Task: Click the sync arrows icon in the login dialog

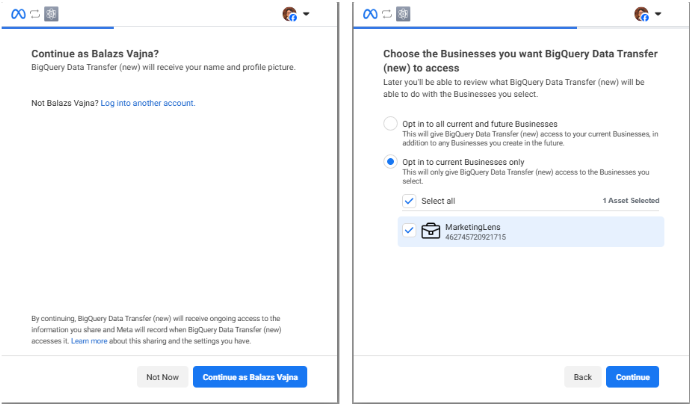Action: [37, 14]
